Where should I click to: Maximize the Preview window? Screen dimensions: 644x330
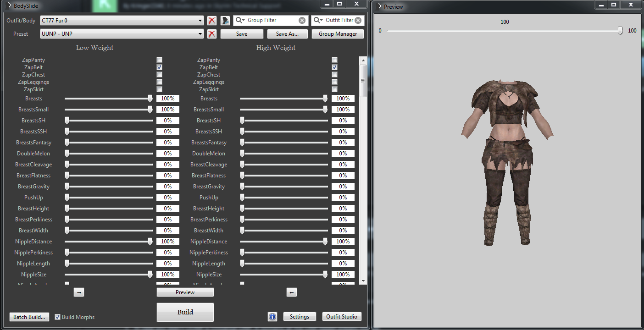point(613,5)
